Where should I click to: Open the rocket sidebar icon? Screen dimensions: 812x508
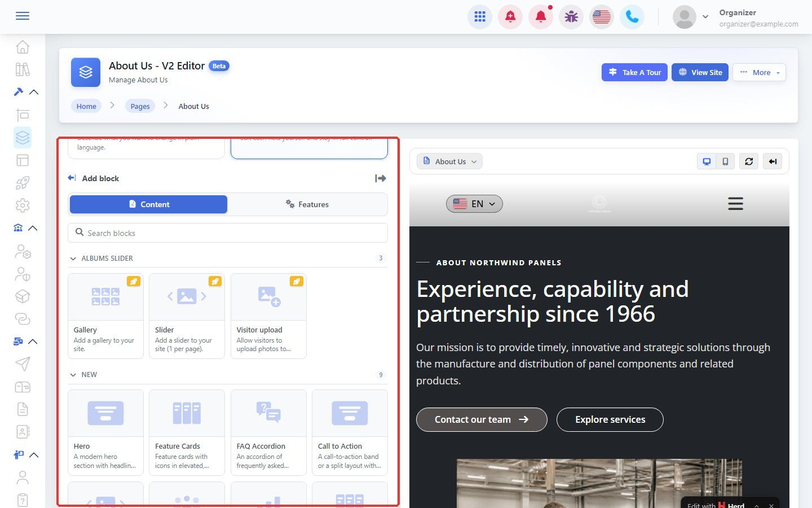(23, 183)
